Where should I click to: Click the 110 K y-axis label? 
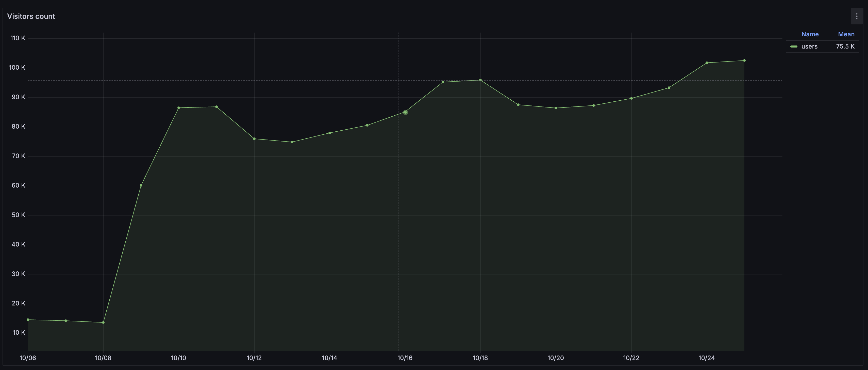click(x=18, y=38)
